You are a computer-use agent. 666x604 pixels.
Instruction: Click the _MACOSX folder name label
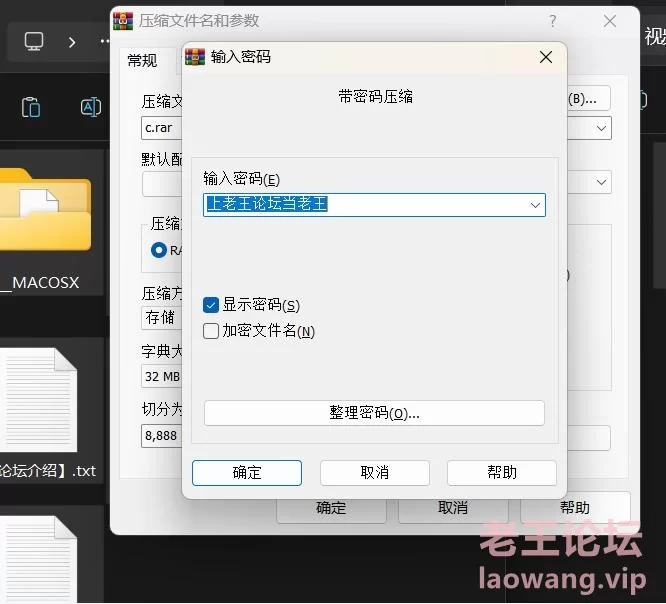(40, 282)
